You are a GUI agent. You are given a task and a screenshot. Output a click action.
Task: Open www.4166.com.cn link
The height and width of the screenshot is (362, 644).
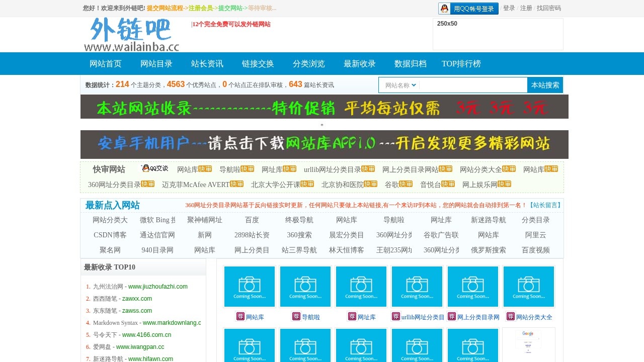[146, 335]
